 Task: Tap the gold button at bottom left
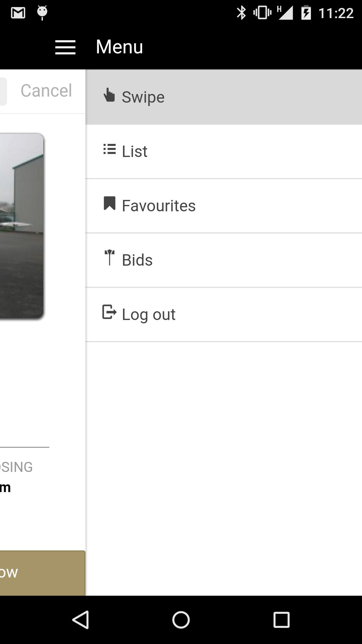click(x=43, y=573)
